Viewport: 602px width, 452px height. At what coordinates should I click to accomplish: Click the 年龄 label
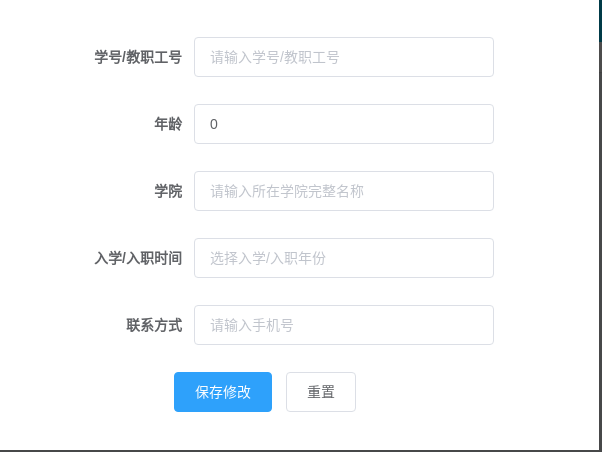(x=168, y=125)
